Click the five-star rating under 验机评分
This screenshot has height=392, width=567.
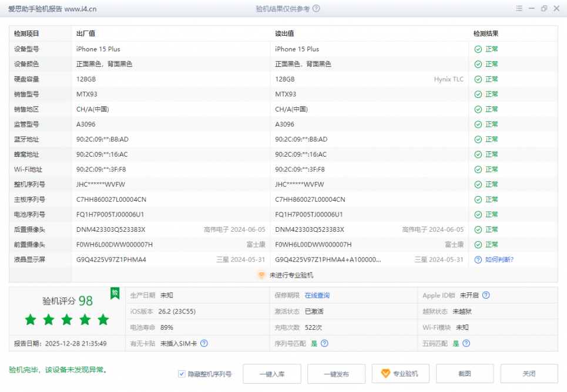point(67,320)
